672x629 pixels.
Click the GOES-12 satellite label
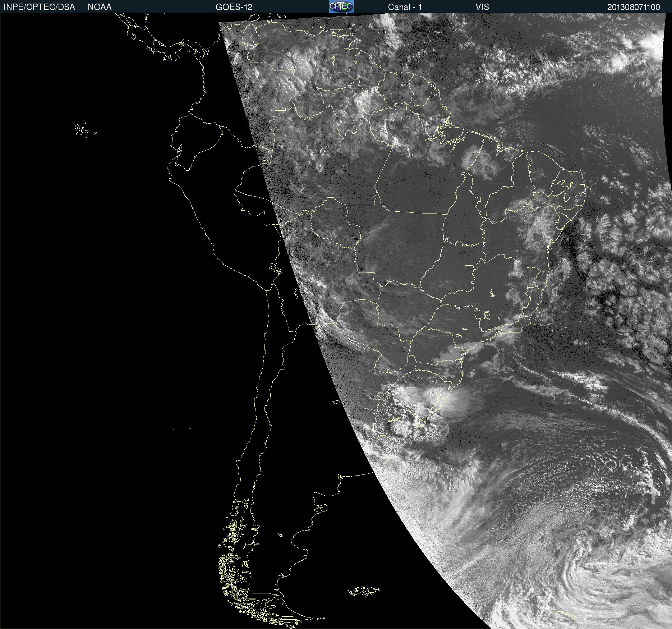click(x=234, y=7)
